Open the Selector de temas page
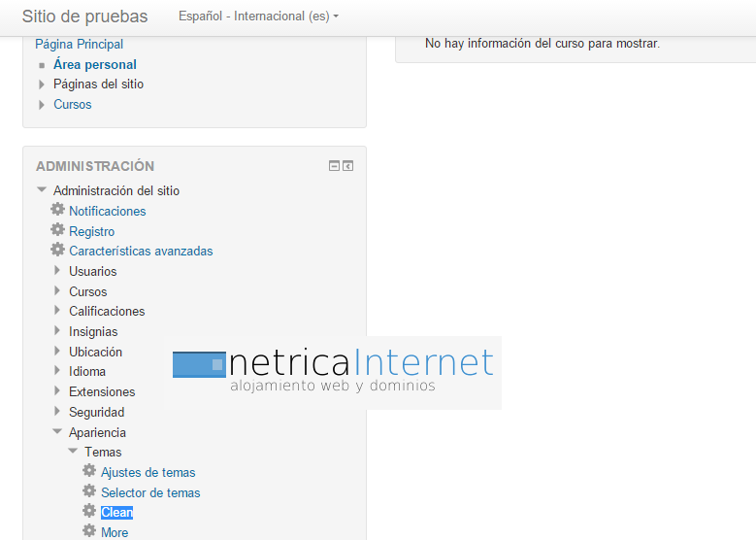Screen dimensions: 756x540 pos(150,492)
